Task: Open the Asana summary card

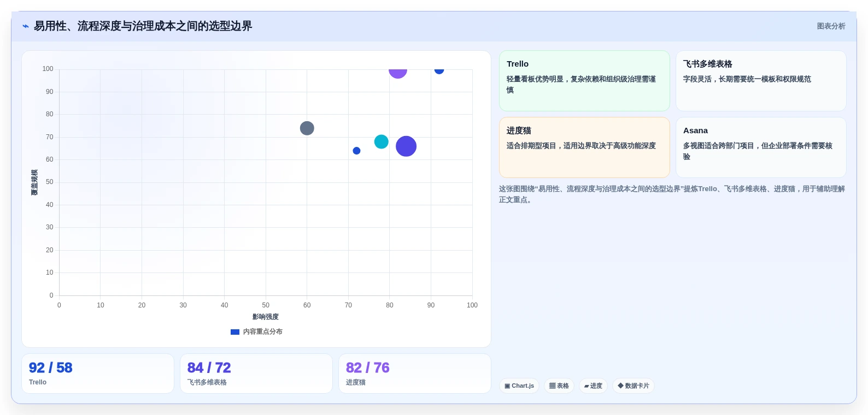Action: pyautogui.click(x=761, y=147)
